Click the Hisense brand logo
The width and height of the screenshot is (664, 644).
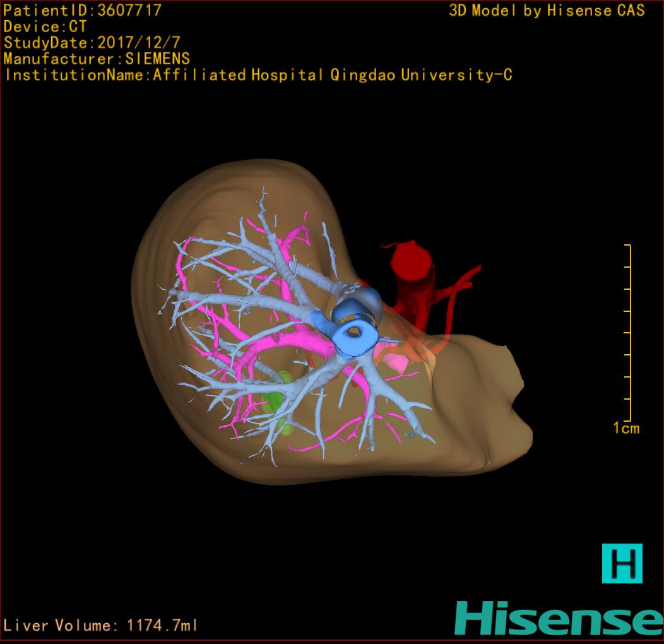point(559,618)
